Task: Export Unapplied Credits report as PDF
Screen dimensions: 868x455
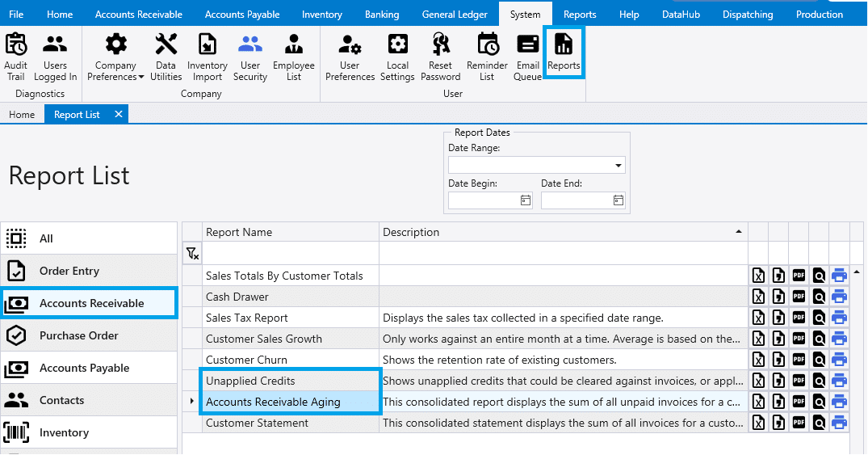Action: (799, 381)
